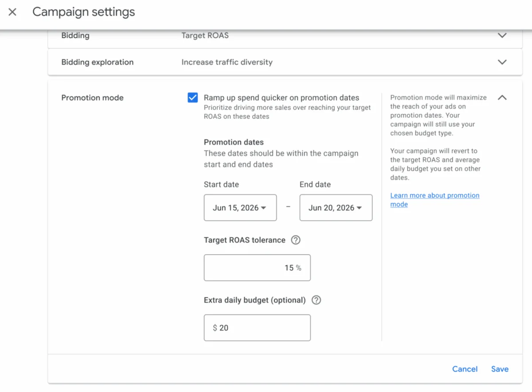Screen dimensions: 532x392
Task: Select the Bidding row label
Action: 75,35
